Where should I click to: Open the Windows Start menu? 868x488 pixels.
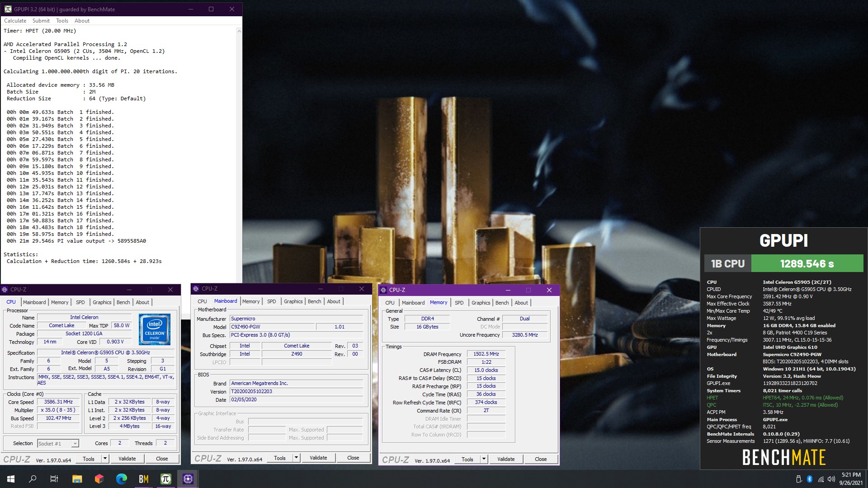pyautogui.click(x=11, y=479)
